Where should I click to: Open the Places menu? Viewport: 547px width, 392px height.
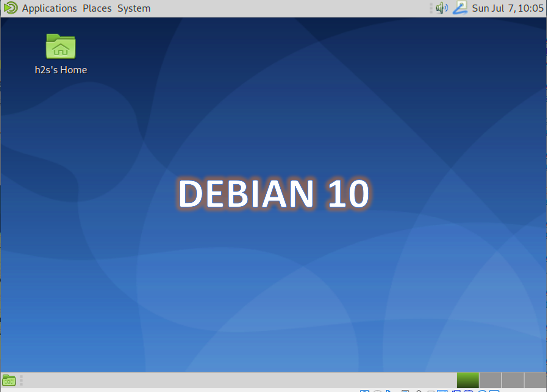(97, 8)
